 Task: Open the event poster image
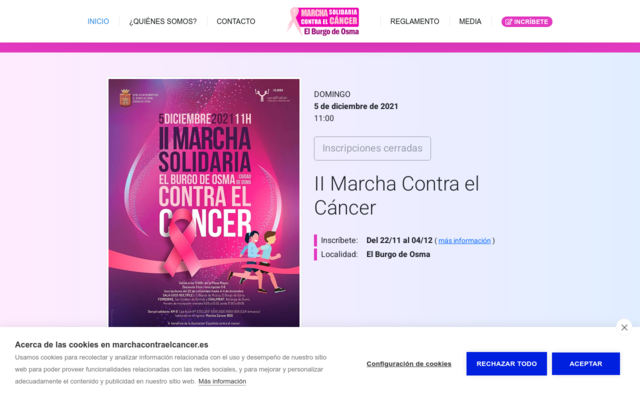click(204, 203)
